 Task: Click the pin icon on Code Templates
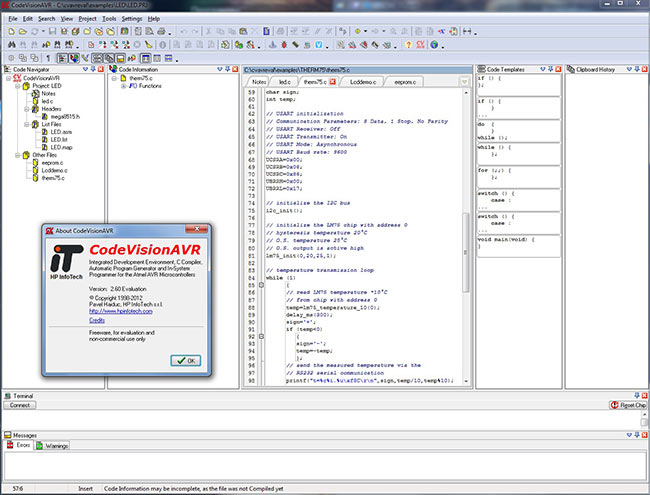[x=551, y=69]
